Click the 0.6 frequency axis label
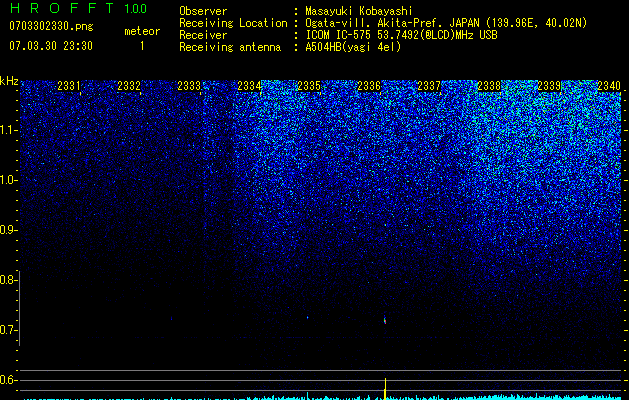629x400 pixels. pos(9,380)
